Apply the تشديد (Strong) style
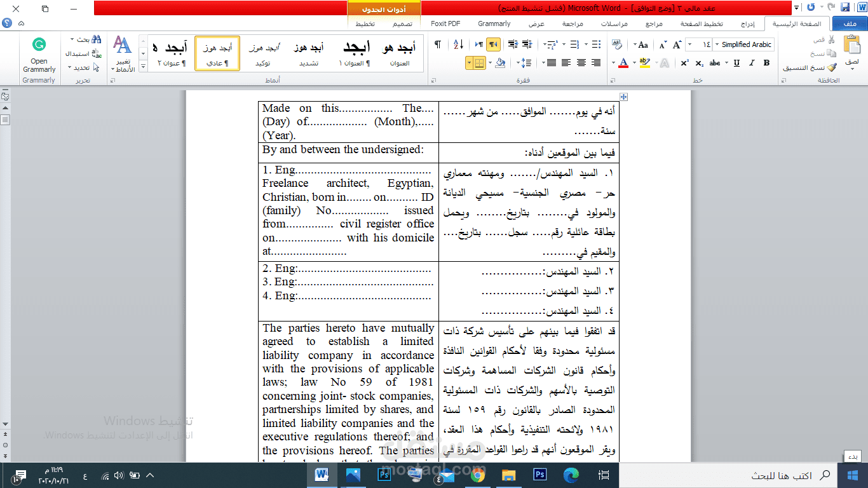 (309, 53)
